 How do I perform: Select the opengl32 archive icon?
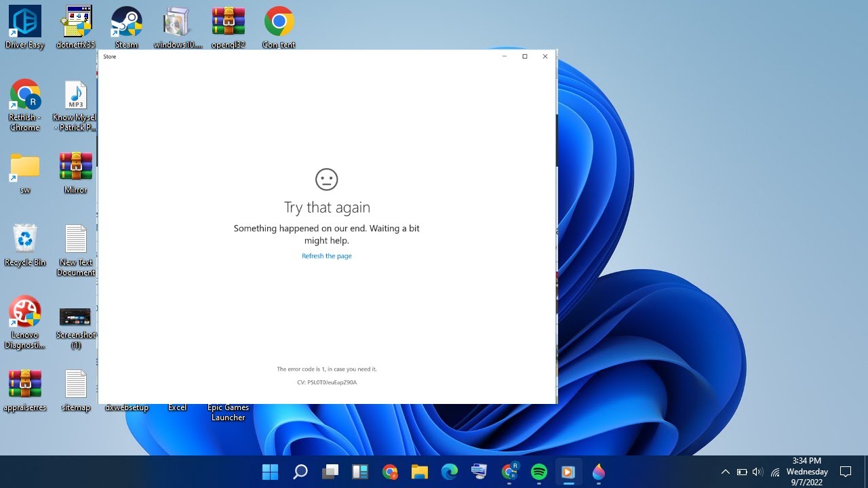click(x=229, y=27)
